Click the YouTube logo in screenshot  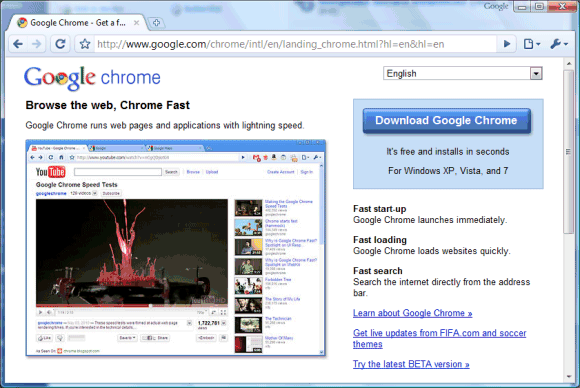(50, 172)
